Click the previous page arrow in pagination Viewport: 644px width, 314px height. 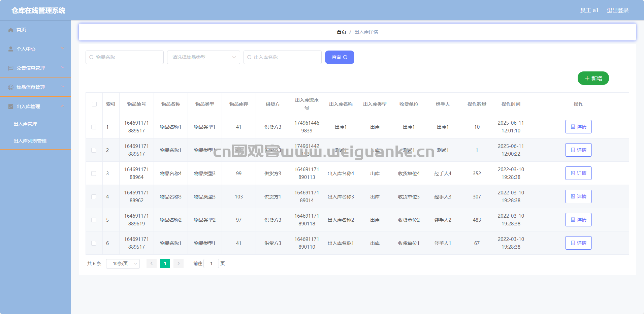152,263
